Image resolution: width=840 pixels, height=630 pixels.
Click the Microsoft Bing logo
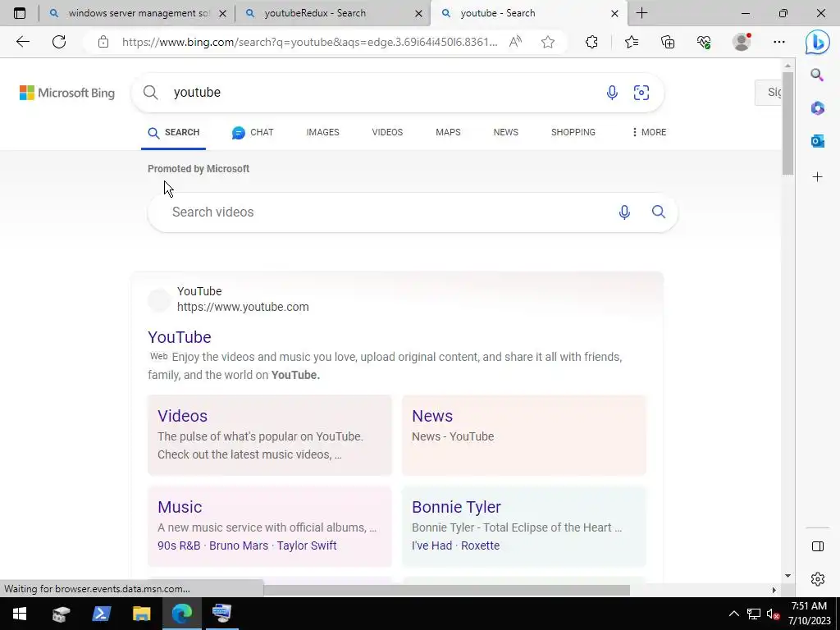click(x=67, y=93)
